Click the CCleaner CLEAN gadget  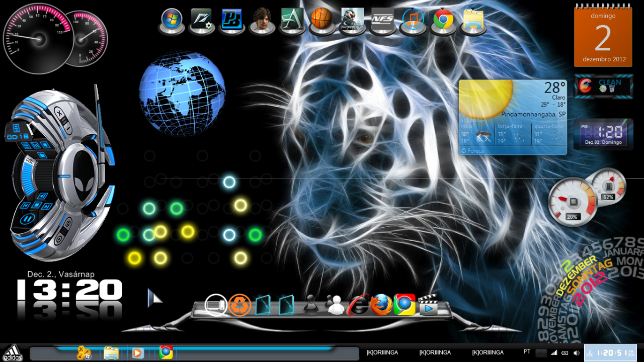(x=603, y=86)
